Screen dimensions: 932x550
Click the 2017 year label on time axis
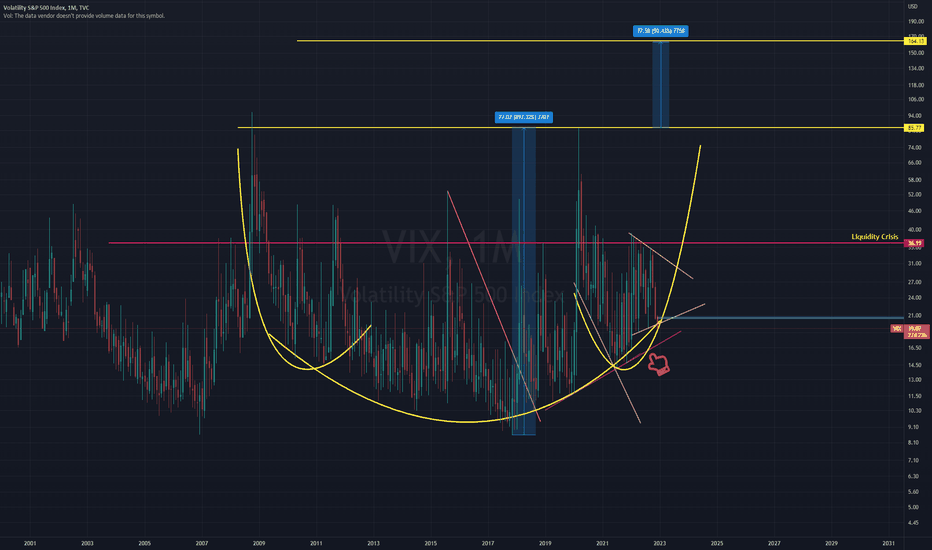point(488,543)
